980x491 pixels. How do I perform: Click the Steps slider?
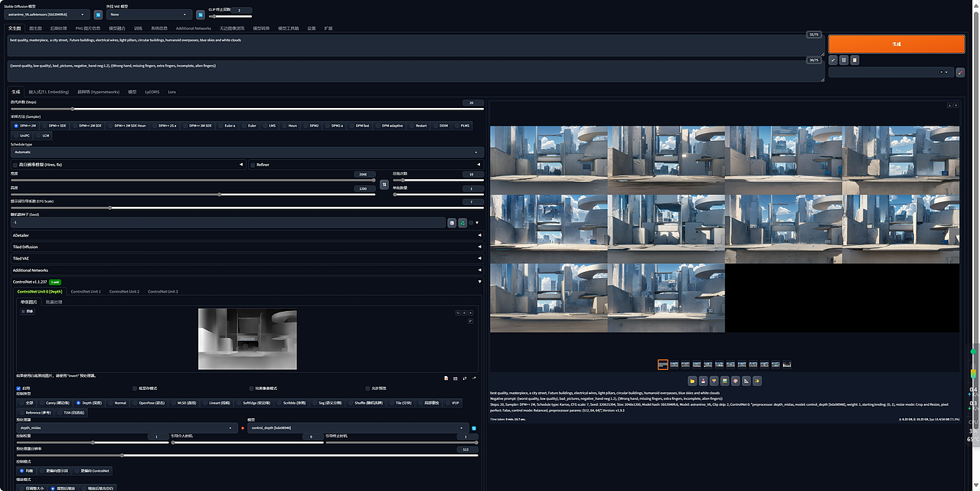pos(247,109)
